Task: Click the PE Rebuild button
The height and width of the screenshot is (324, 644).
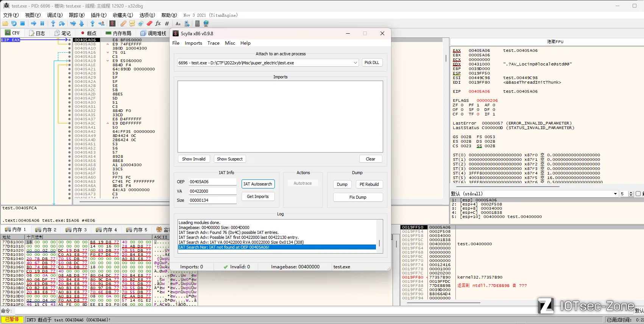Action: [369, 184]
